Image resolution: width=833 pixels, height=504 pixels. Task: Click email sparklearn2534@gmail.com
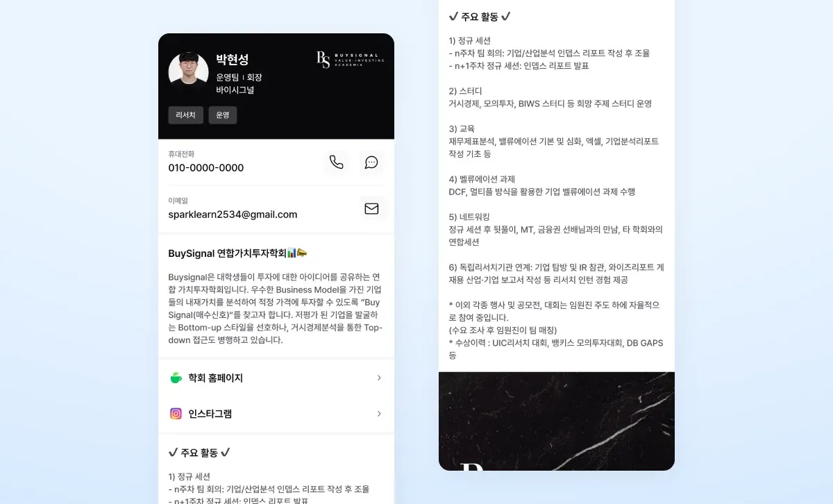click(x=233, y=215)
